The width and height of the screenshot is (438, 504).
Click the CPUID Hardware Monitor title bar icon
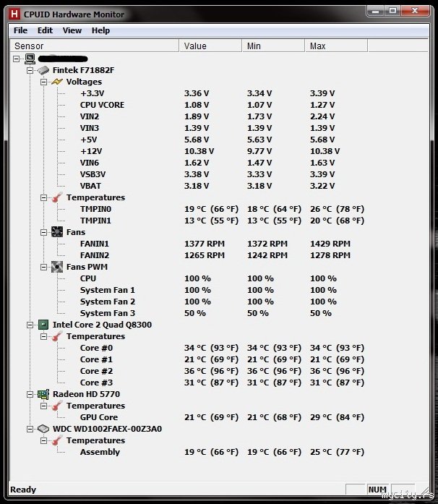14,14
